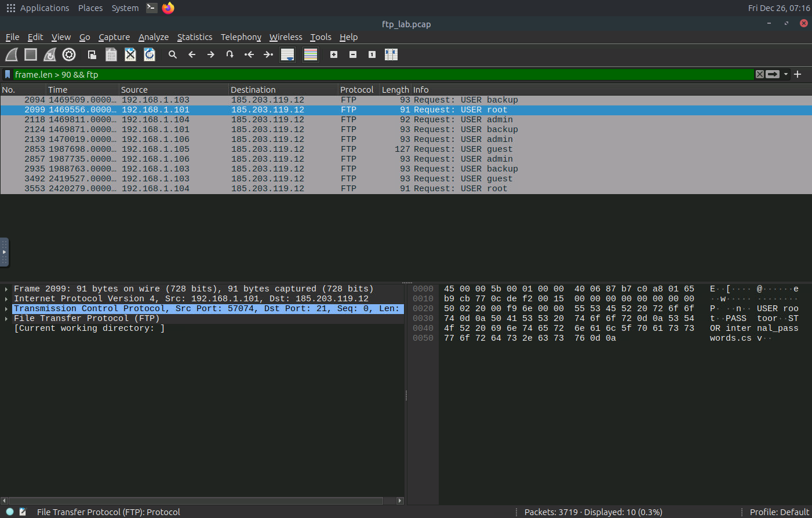The height and width of the screenshot is (518, 812).
Task: Open the Statistics menu
Action: 195,37
